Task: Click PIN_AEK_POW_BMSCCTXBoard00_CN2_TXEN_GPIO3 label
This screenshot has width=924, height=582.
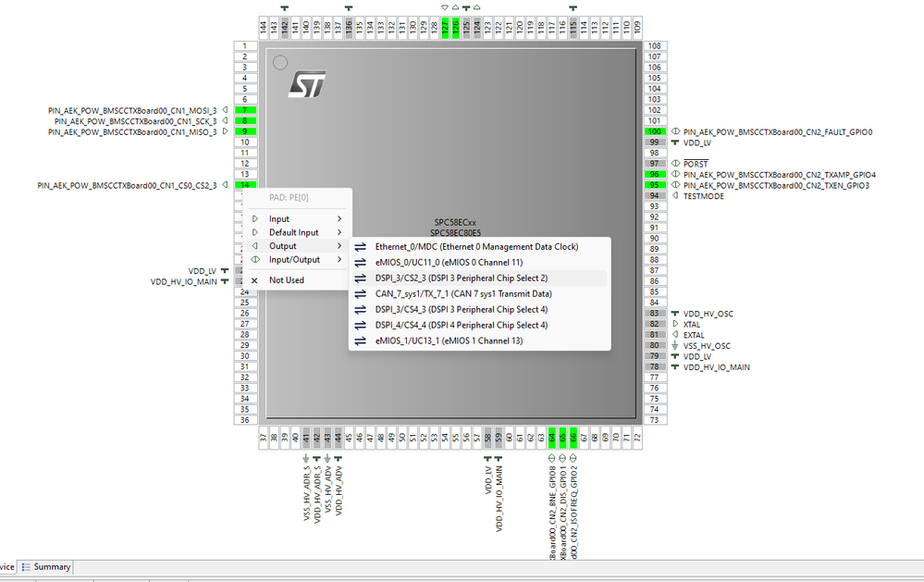Action: (776, 185)
